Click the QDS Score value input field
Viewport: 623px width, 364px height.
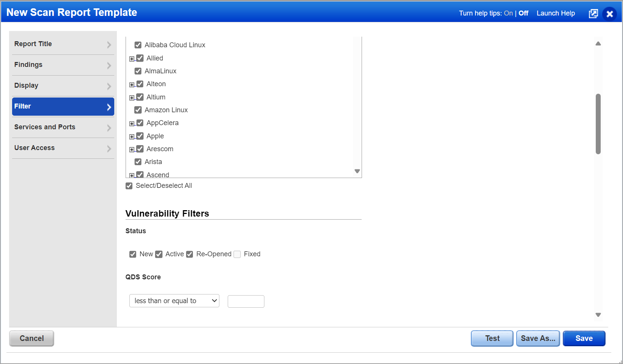(x=246, y=301)
